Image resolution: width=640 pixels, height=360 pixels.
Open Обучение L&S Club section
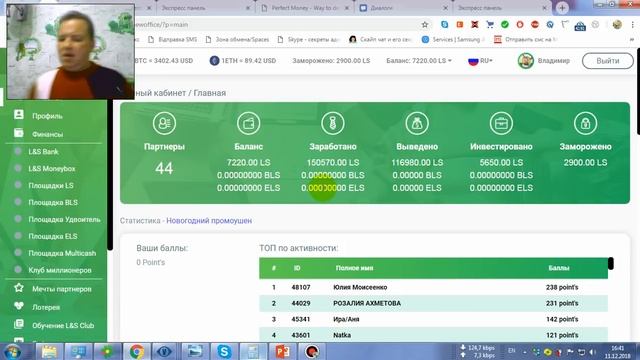coord(63,326)
